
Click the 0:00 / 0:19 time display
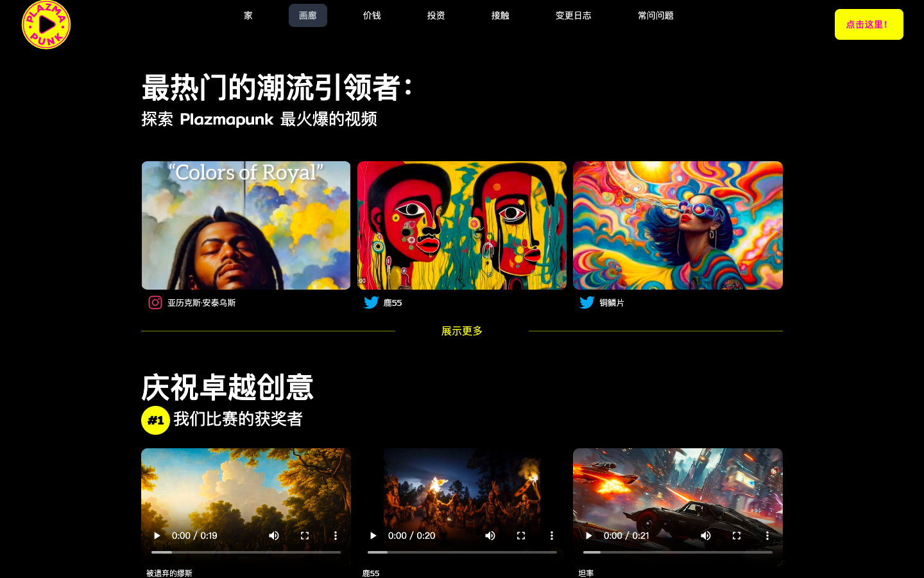[194, 536]
